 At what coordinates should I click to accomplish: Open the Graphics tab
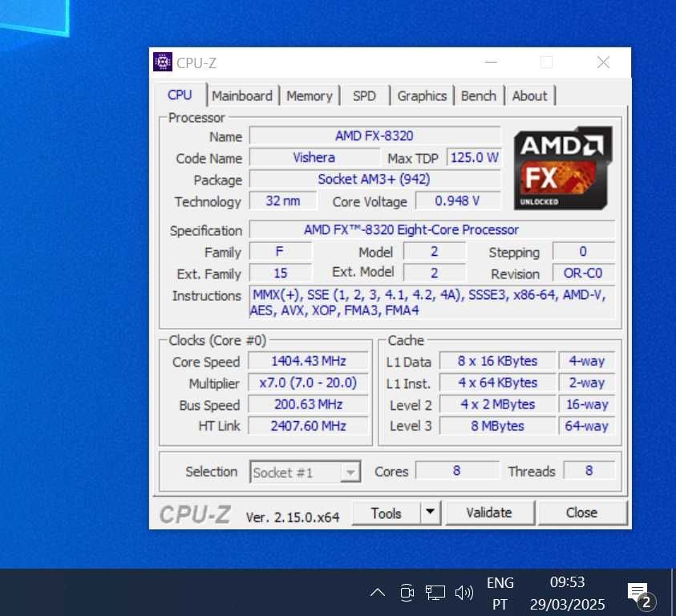422,95
